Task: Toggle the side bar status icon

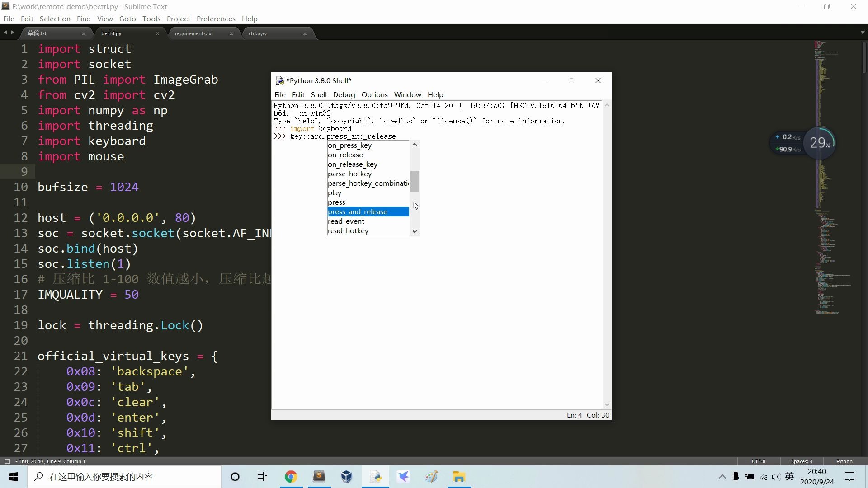Action: tap(7, 461)
